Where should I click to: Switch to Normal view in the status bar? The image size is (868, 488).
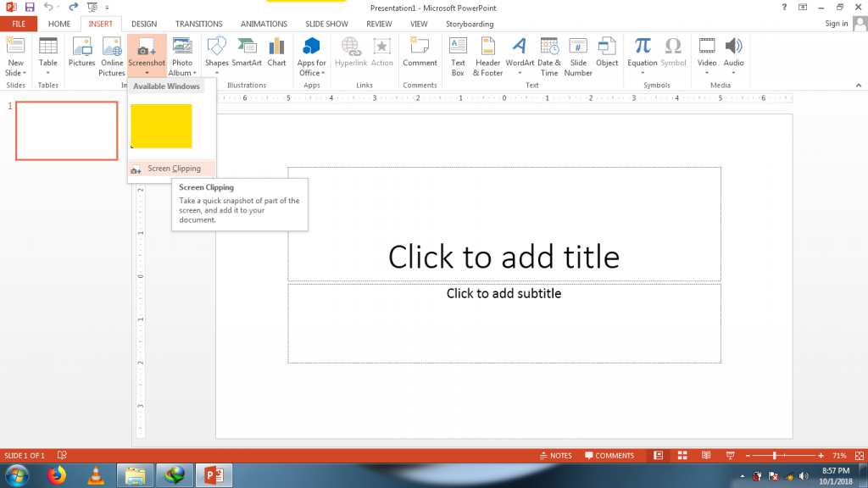coord(658,456)
